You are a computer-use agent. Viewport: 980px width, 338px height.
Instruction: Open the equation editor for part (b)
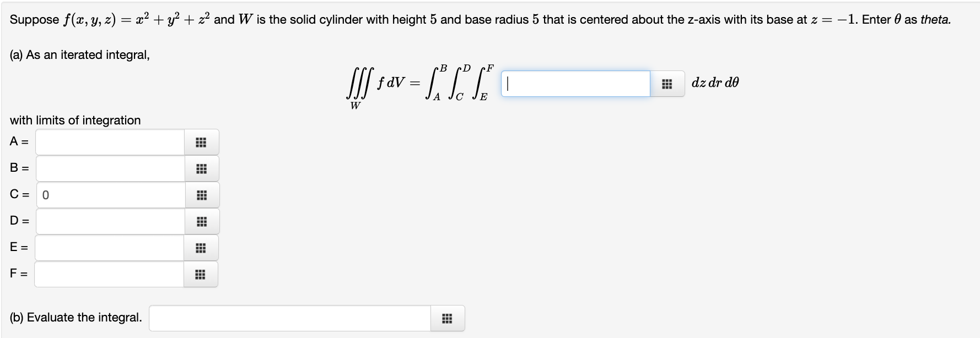[447, 318]
